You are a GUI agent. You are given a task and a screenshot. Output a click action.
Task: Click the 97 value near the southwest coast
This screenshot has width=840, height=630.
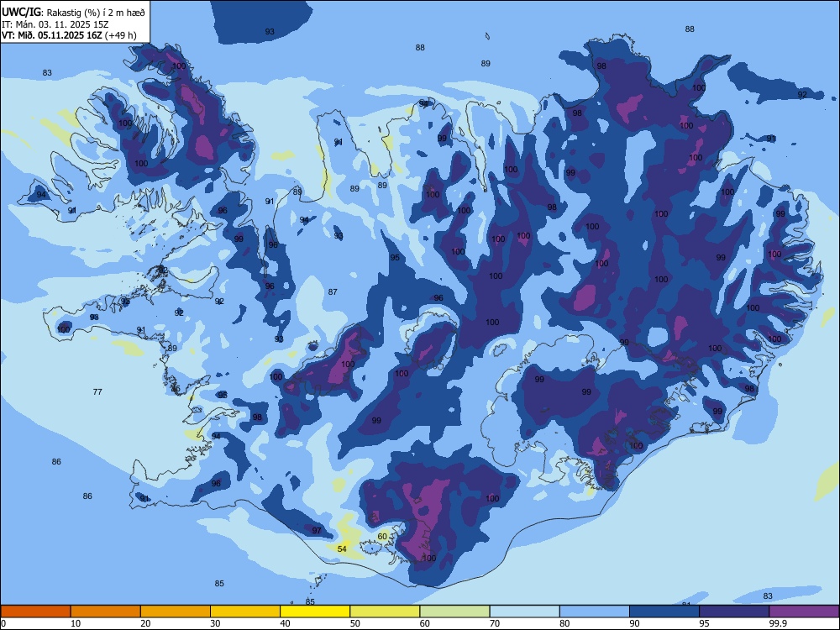pyautogui.click(x=317, y=530)
